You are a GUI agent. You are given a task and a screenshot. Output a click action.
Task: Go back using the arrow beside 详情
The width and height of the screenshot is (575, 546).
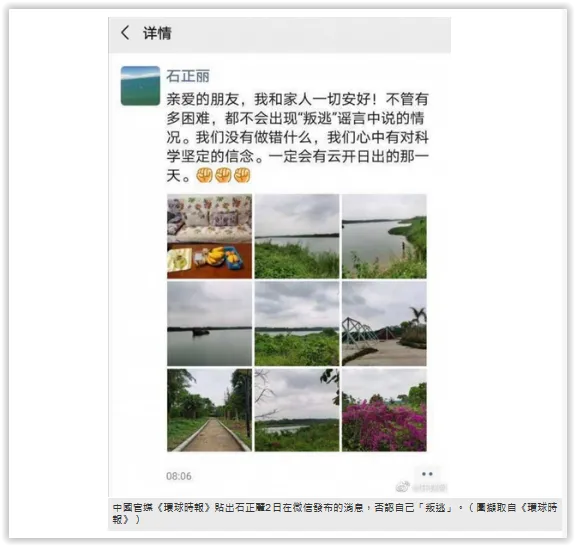[x=125, y=33]
